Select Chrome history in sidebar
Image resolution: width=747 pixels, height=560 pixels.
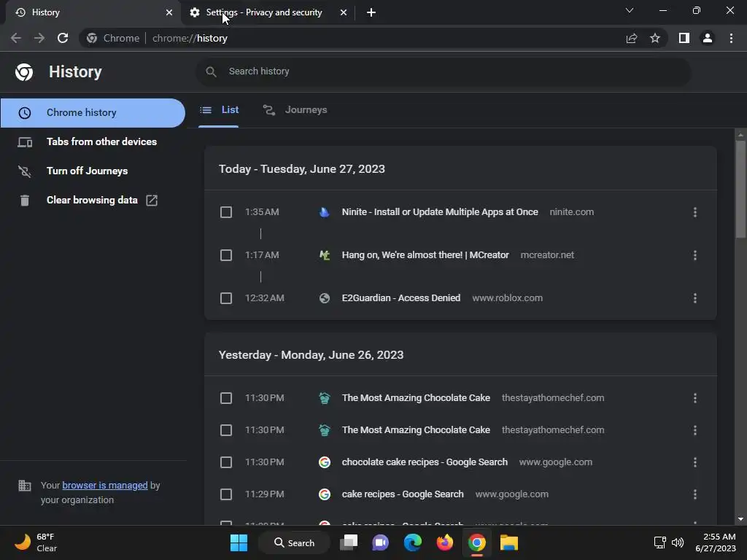(x=93, y=113)
